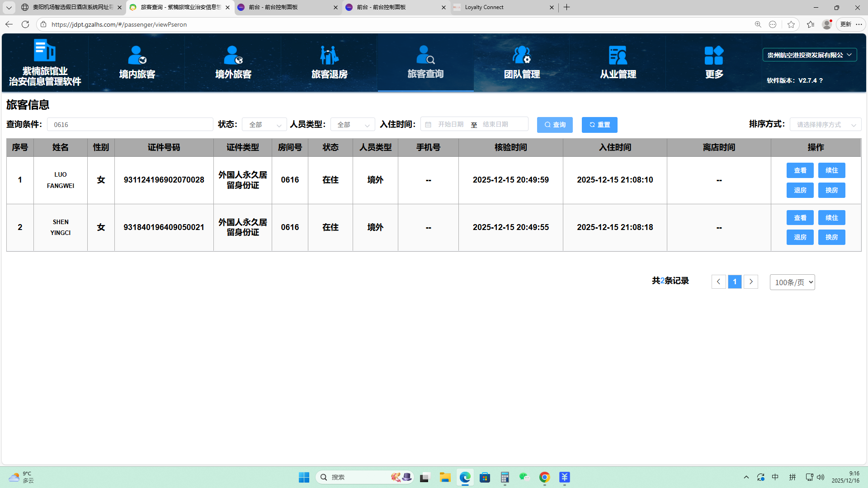Screen dimensions: 868x488
Task: Click 续住 for SHEN YINGCI
Action: [x=831, y=218]
